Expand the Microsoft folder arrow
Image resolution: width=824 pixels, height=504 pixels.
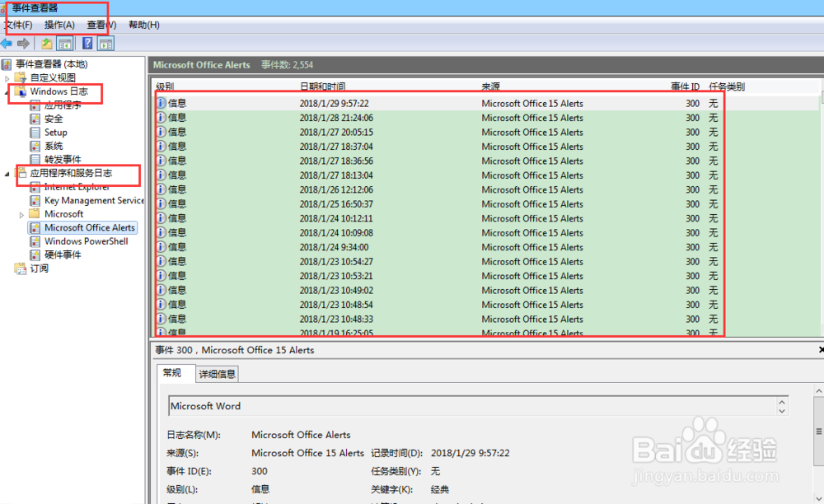pos(21,215)
